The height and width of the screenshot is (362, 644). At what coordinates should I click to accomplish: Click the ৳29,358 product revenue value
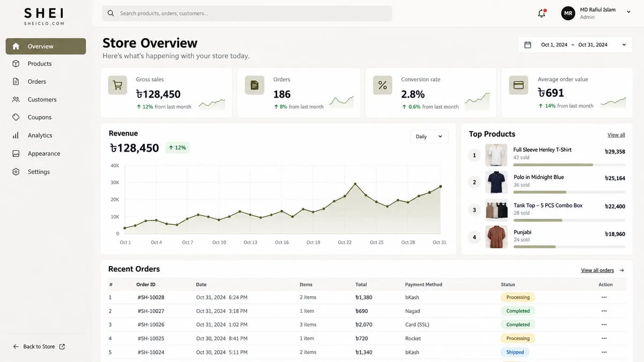tap(615, 152)
